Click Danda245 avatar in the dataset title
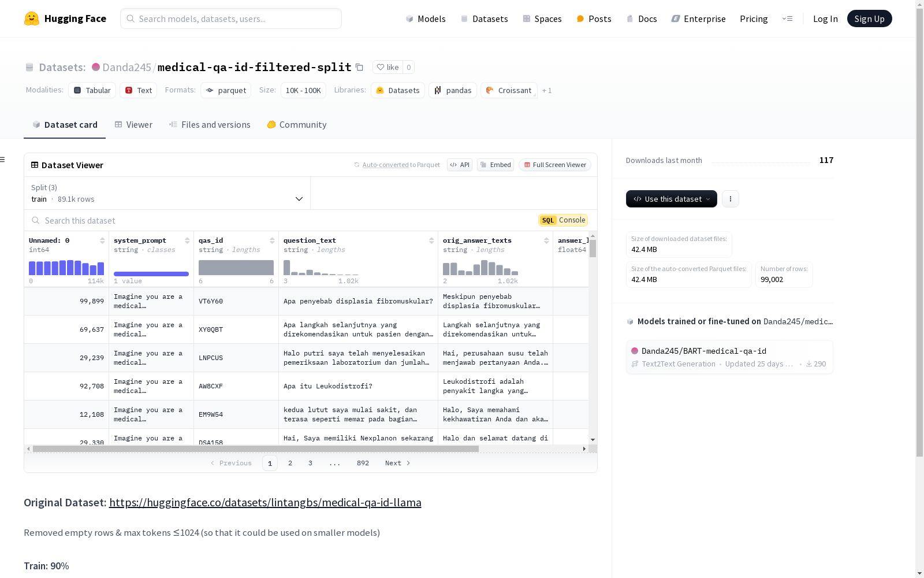924x578 pixels. click(x=96, y=67)
